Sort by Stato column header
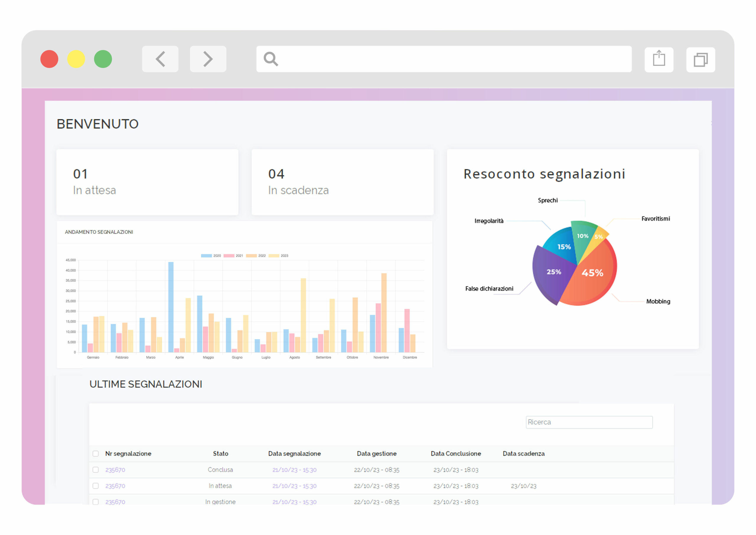Image resolution: width=756 pixels, height=535 pixels. point(221,454)
